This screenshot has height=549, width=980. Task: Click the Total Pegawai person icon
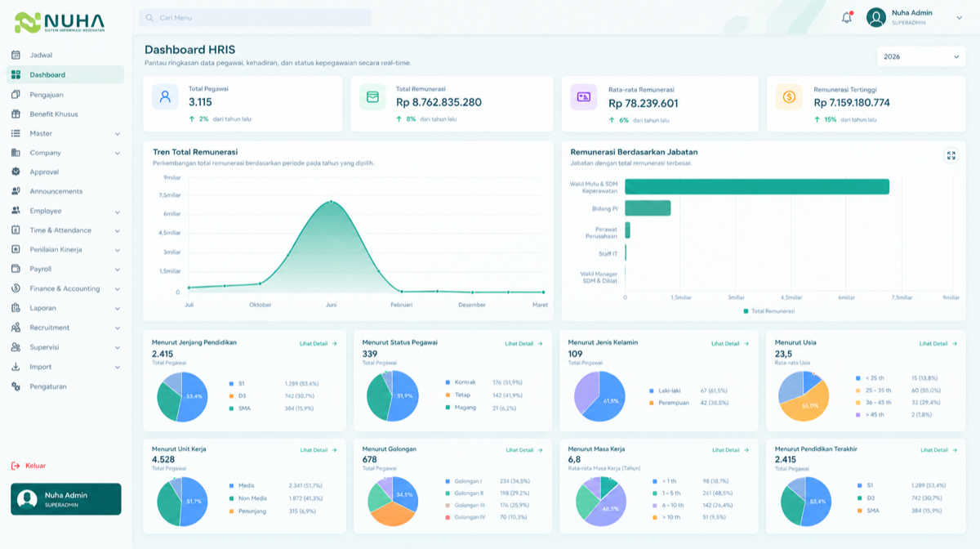[x=165, y=96]
